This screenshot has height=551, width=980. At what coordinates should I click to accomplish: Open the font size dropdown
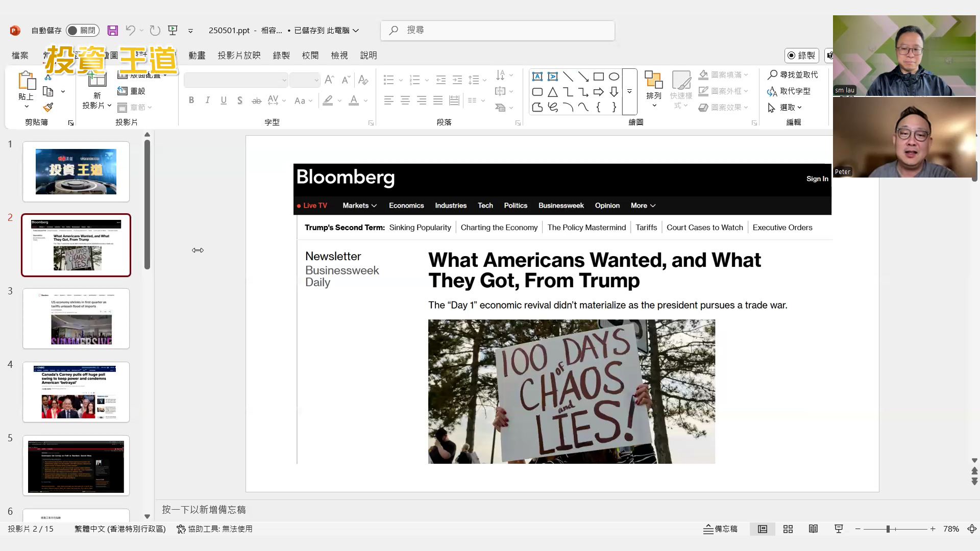tap(316, 80)
